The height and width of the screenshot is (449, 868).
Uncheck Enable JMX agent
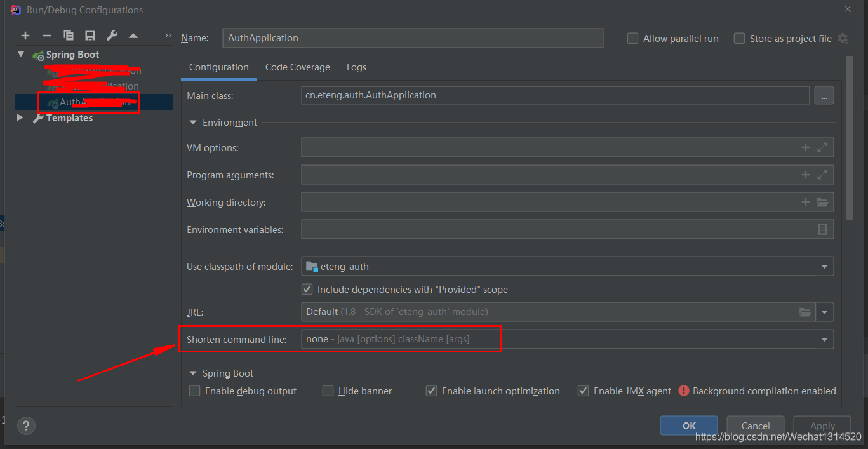583,391
